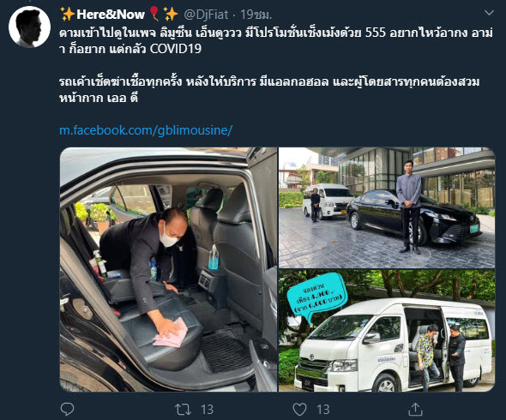Open the tweet options chevron menu
The image size is (506, 420).
489,13
